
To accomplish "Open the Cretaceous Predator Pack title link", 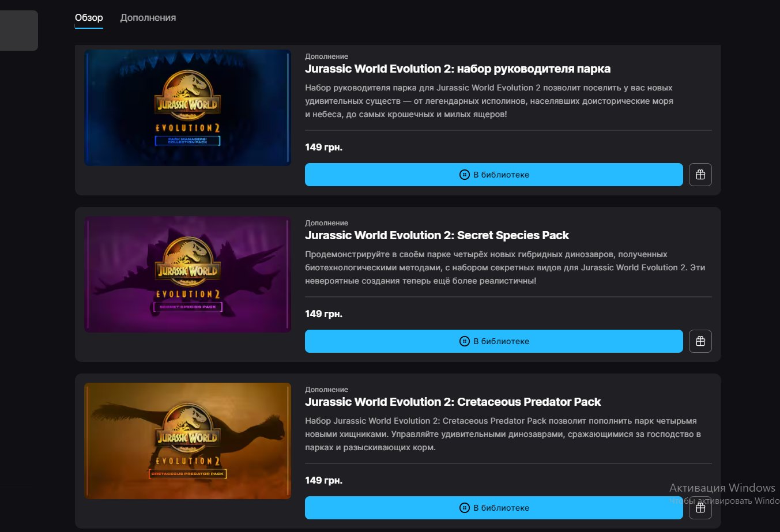I will point(453,402).
